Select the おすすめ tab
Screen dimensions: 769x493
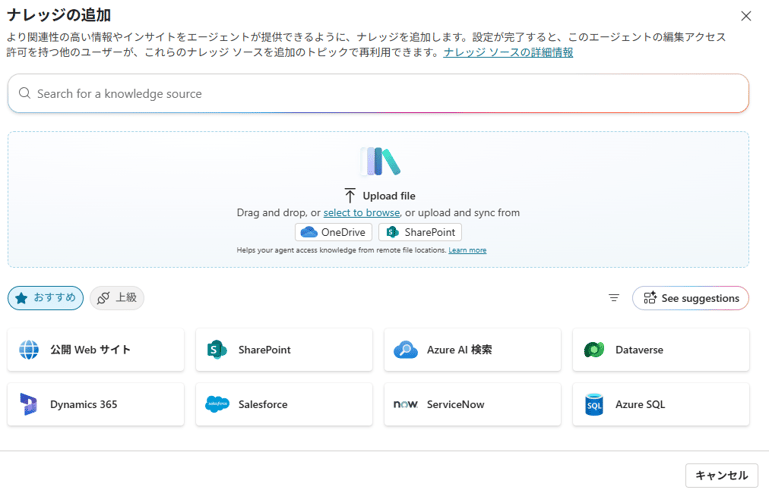coord(46,298)
